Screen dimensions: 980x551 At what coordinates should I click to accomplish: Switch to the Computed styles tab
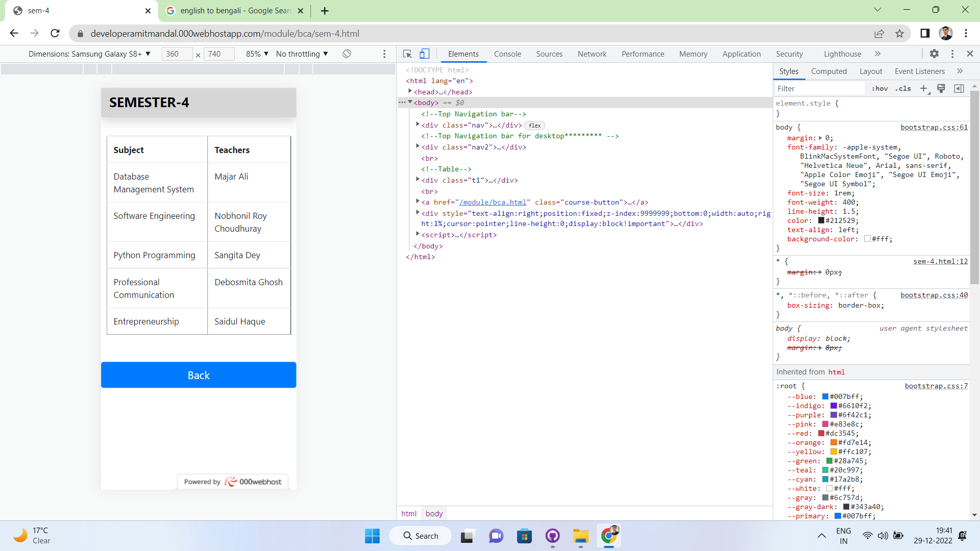[828, 71]
